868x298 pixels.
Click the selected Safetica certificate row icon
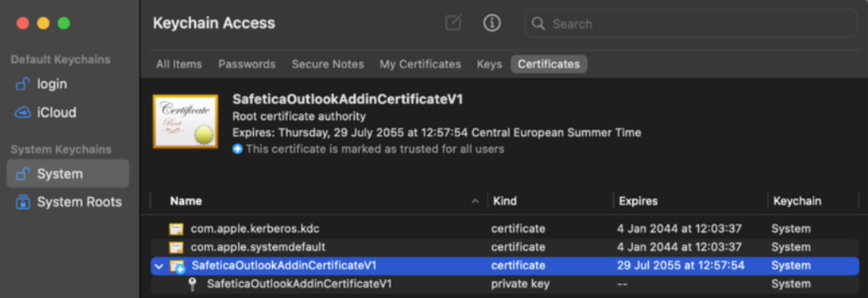coord(177,266)
